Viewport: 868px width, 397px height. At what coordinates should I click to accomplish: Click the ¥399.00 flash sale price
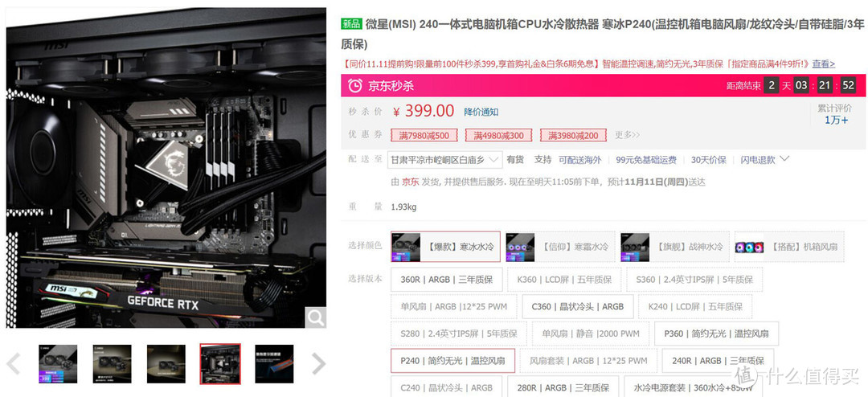pyautogui.click(x=424, y=111)
